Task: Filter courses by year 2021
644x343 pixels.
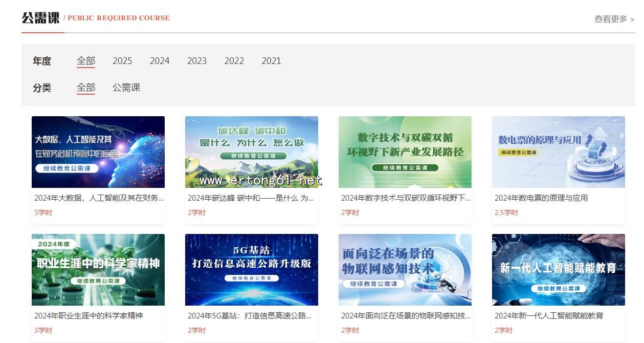Action: click(x=271, y=61)
